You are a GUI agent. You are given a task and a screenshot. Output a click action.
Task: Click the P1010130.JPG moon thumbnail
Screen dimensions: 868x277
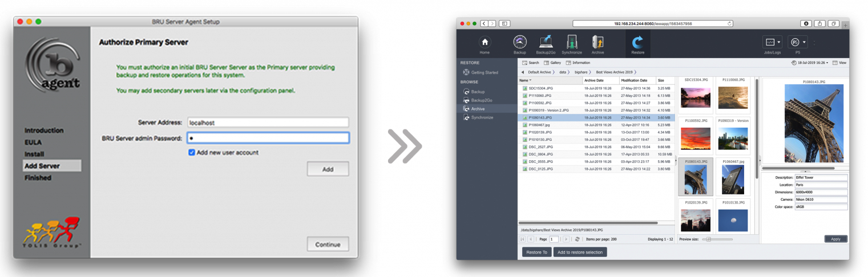coord(733,220)
